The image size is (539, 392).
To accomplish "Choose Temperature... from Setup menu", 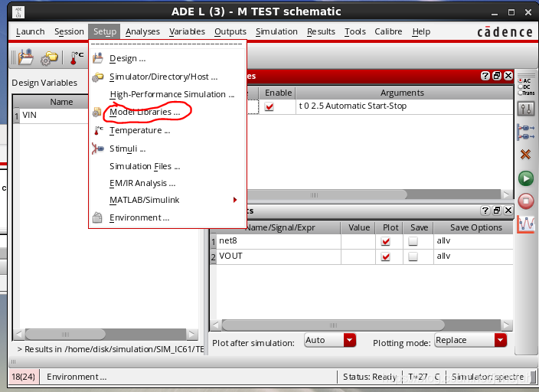I will pos(168,130).
